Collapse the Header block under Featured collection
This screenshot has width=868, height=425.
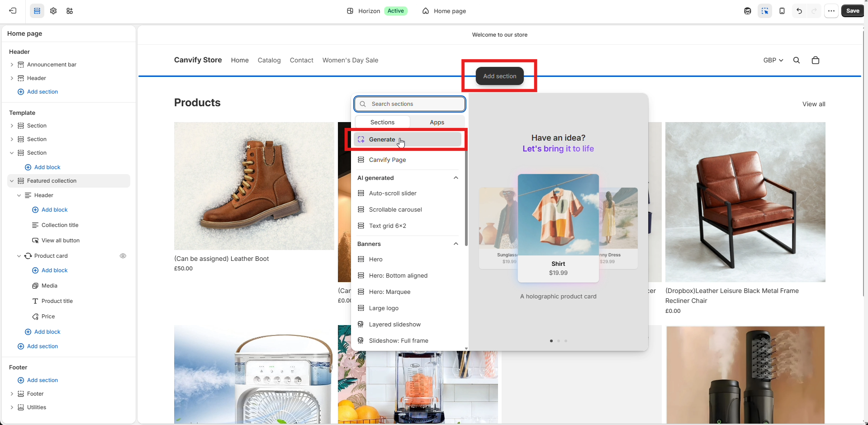19,195
